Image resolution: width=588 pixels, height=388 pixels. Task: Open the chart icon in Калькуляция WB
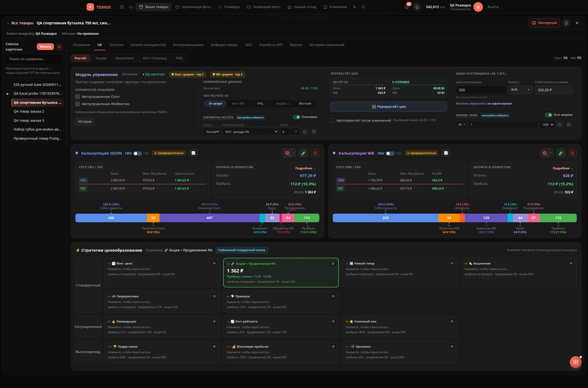446,153
